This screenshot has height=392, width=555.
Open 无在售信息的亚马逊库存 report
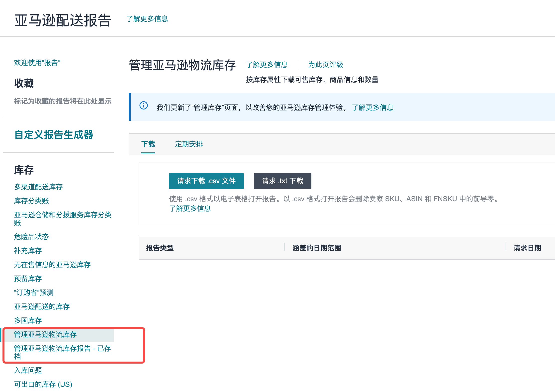[52, 265]
